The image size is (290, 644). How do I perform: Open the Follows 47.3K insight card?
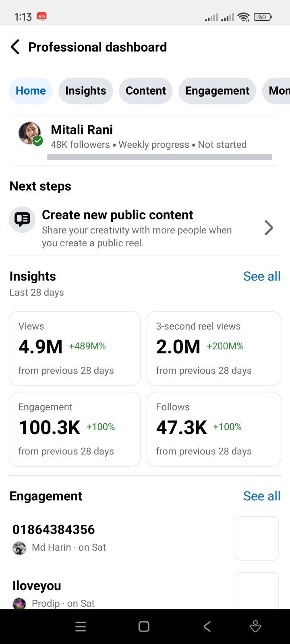(x=214, y=429)
